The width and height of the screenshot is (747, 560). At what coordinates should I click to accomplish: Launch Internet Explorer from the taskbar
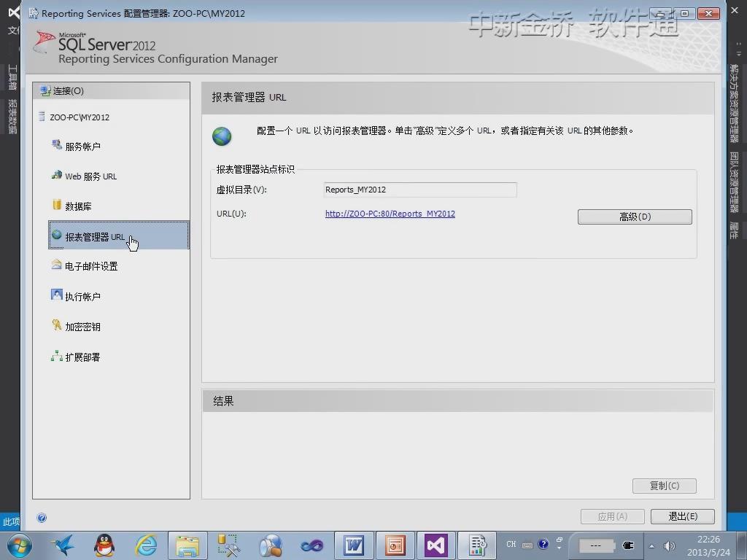click(146, 545)
